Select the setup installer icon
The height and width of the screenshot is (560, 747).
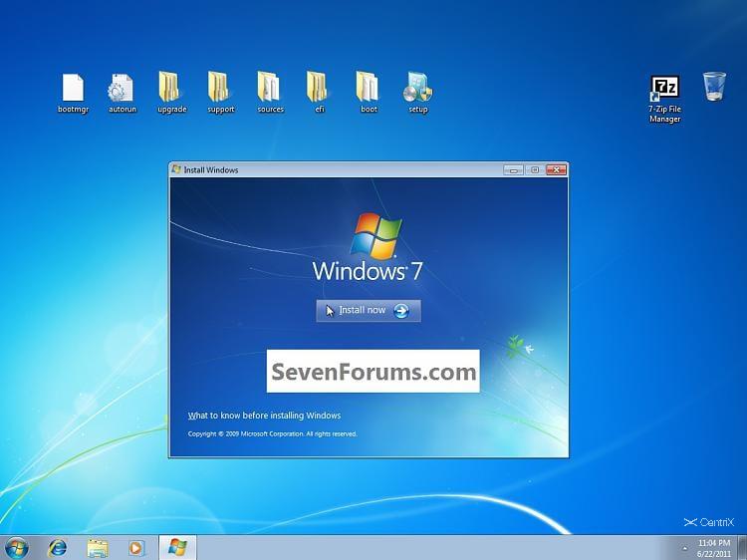[417, 88]
